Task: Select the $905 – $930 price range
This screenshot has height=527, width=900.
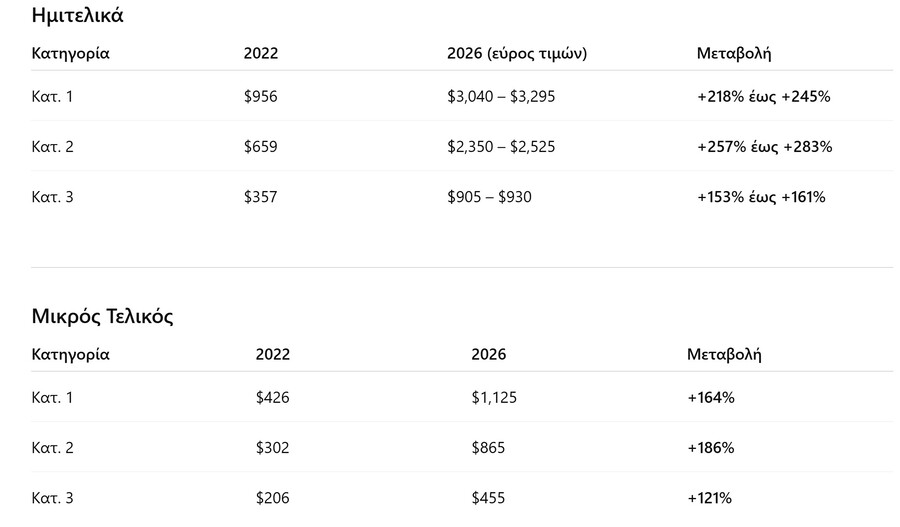Action: [x=489, y=197]
